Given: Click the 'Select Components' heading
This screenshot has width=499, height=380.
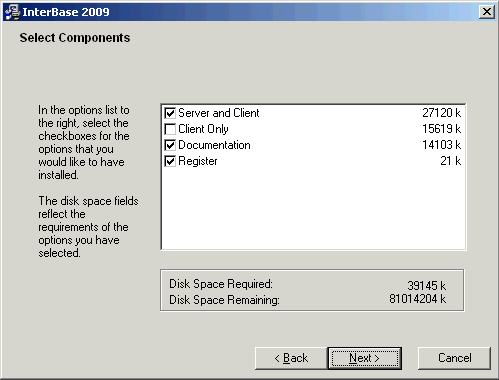Looking at the screenshot, I should click(x=75, y=38).
